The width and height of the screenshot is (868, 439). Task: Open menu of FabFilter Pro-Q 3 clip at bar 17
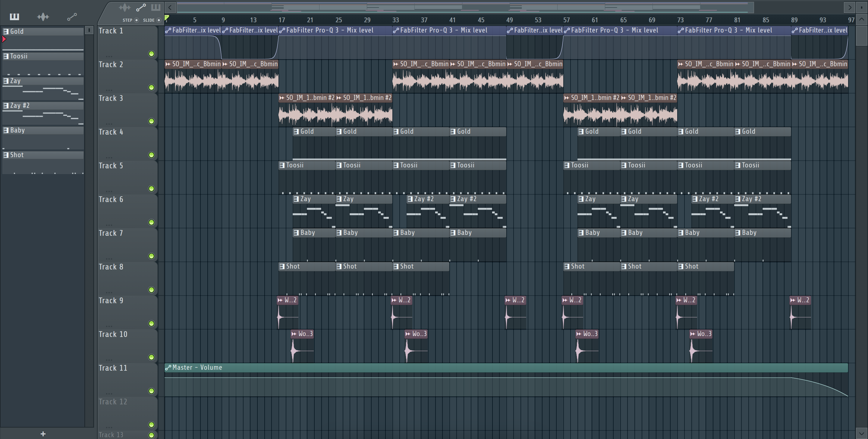tap(282, 30)
